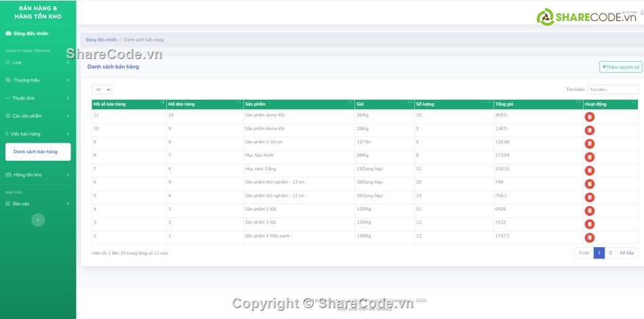Click the list icon next to Loại
644x319 pixels.
pyautogui.click(x=8, y=62)
